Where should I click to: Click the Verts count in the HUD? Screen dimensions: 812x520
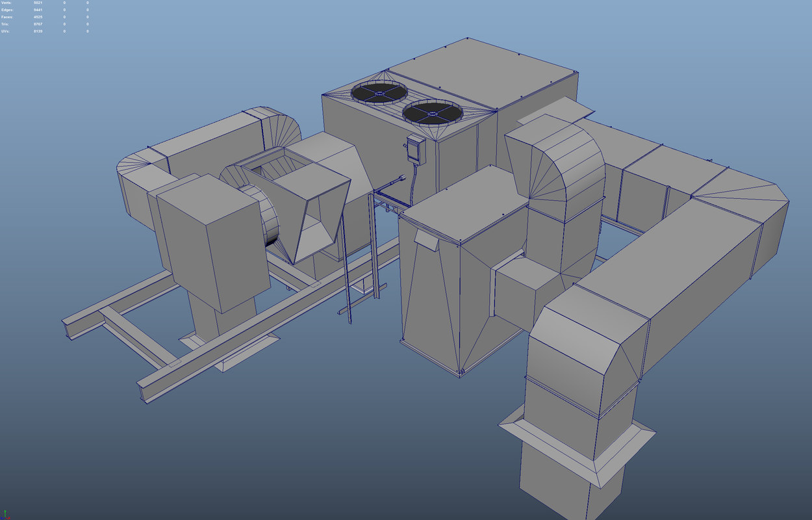(37, 2)
